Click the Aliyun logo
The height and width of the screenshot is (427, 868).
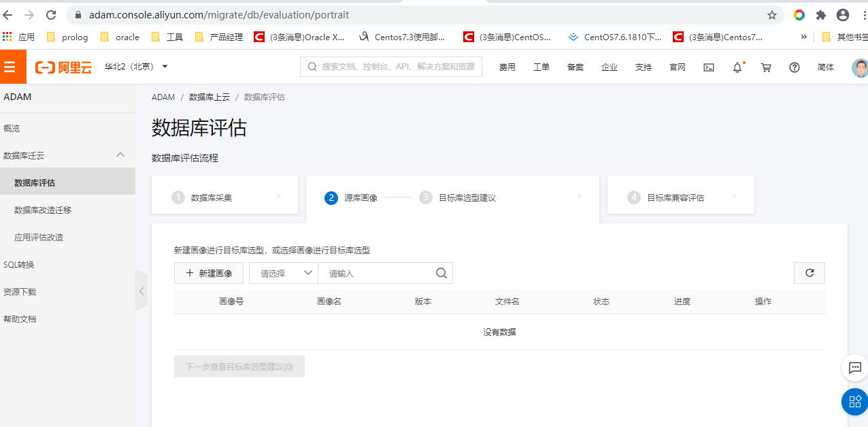click(63, 67)
